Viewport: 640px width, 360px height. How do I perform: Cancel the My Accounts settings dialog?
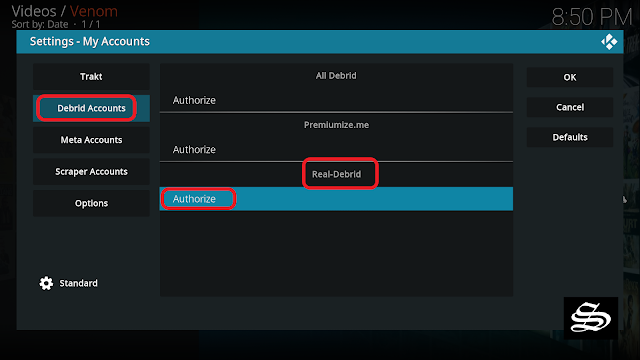(x=570, y=107)
